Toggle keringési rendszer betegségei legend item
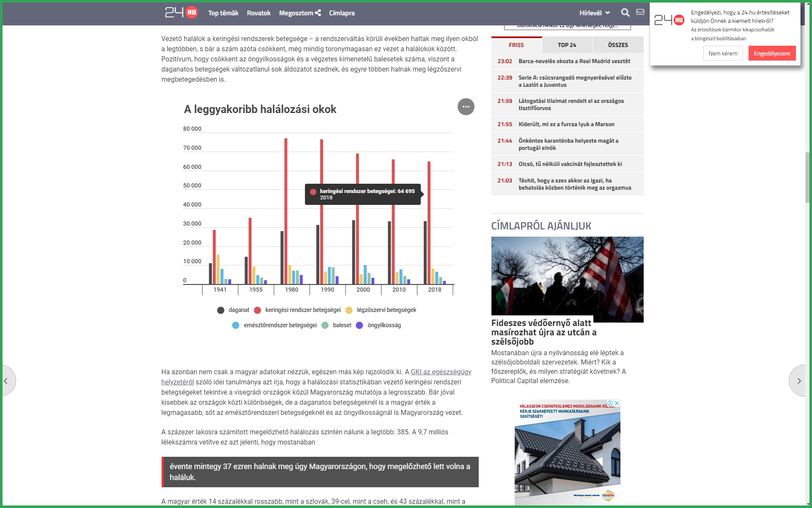The height and width of the screenshot is (508, 812). pos(297,310)
